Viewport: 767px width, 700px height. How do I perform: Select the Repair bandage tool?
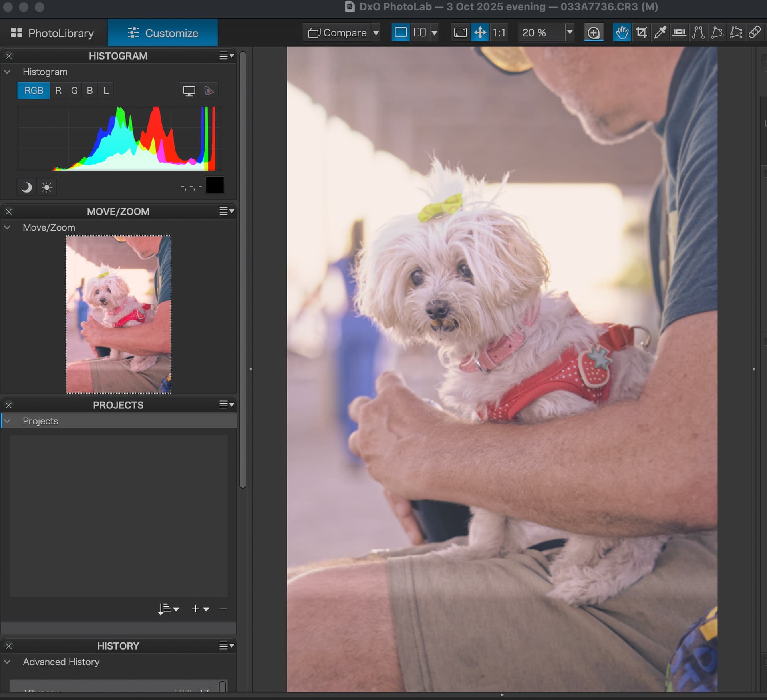point(755,32)
